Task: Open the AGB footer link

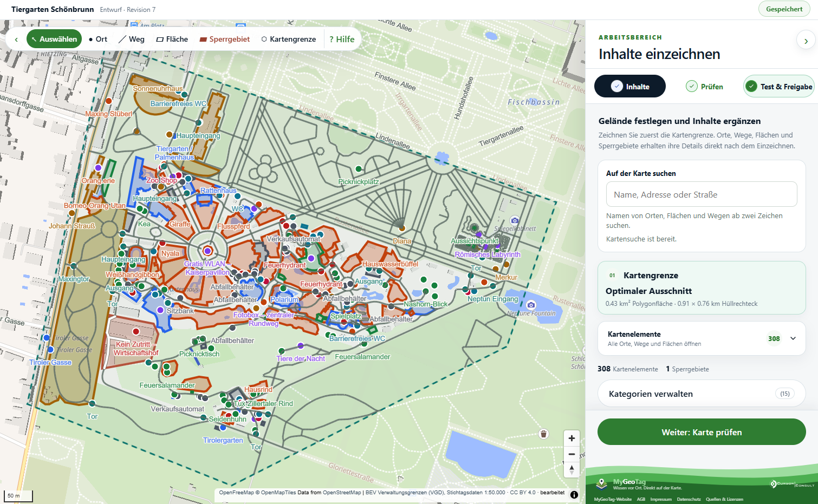Action: click(x=641, y=499)
